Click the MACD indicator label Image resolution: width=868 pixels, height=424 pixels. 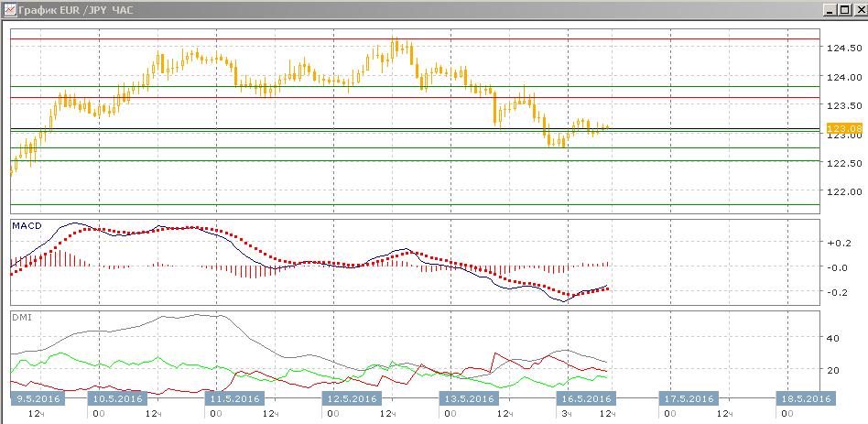tap(27, 226)
